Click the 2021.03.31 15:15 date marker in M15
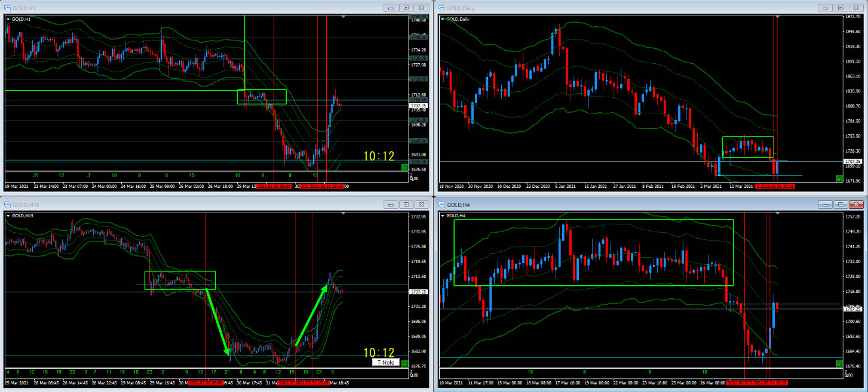The height and width of the screenshot is (392, 868). [311, 382]
